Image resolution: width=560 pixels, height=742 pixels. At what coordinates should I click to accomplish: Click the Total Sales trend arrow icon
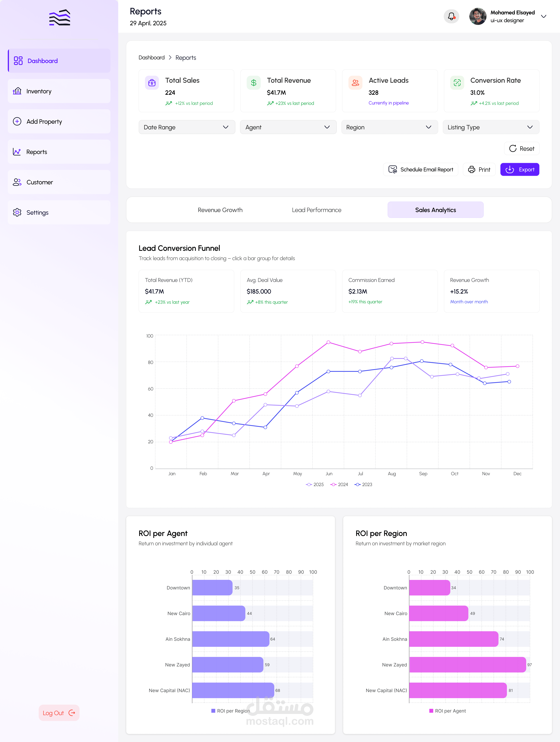169,103
